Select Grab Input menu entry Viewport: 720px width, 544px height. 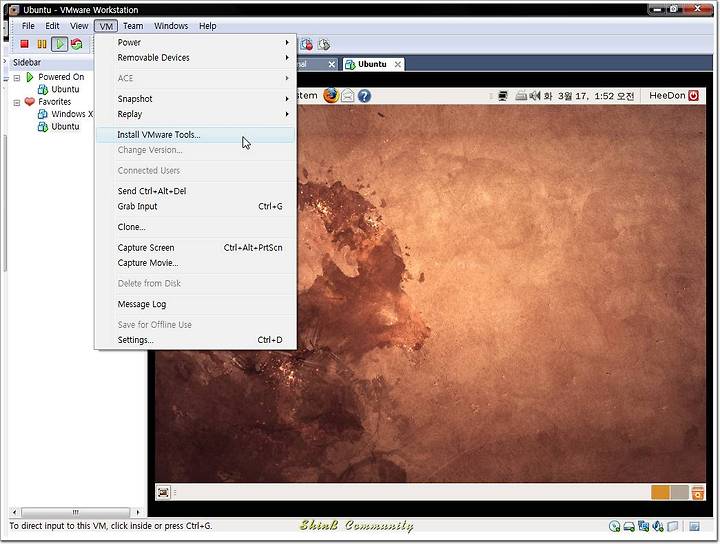pyautogui.click(x=196, y=206)
